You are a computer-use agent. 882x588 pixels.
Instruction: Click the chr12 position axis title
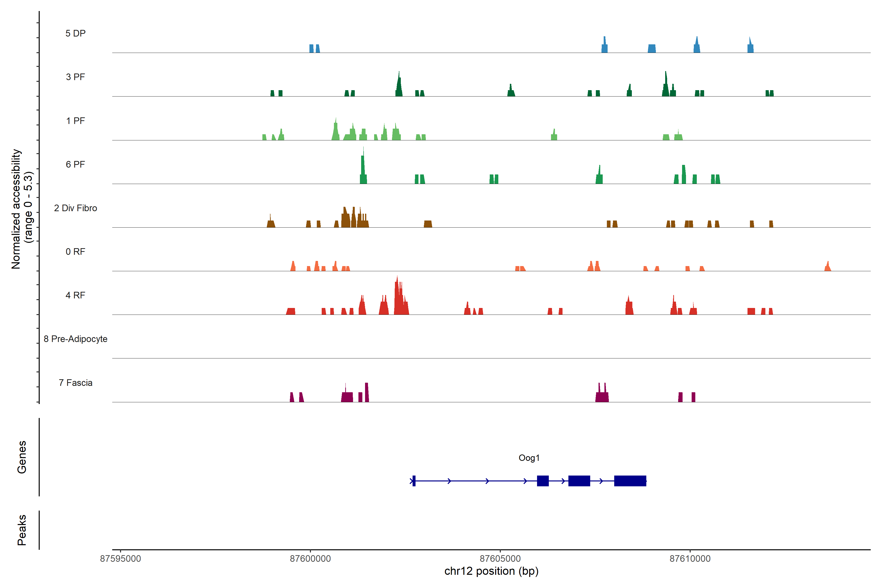coord(491,571)
